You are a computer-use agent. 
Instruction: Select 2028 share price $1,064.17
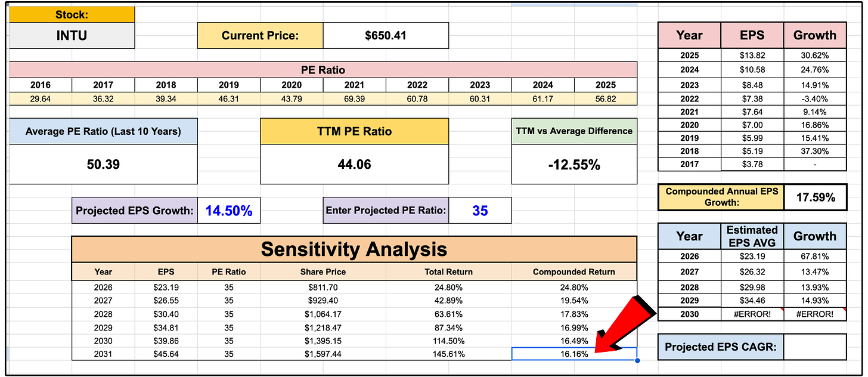(323, 314)
